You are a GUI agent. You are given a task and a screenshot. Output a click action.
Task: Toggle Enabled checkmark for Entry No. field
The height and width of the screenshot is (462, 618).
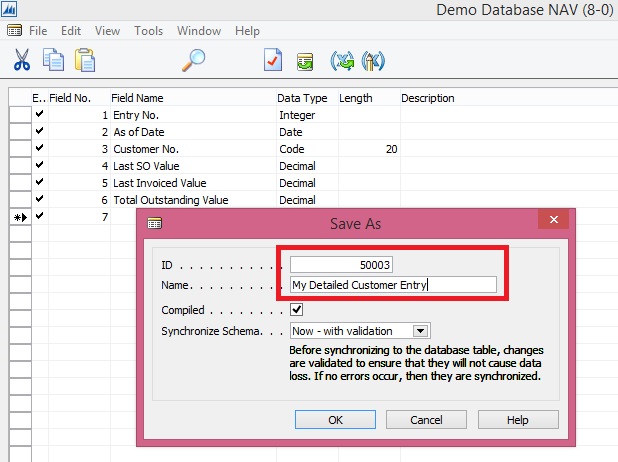click(39, 115)
